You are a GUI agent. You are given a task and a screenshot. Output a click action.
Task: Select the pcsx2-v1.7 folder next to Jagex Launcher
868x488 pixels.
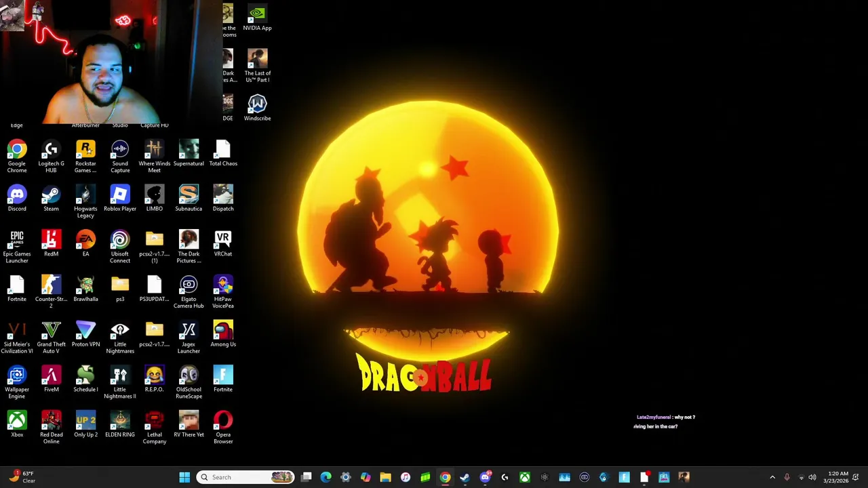tap(155, 334)
